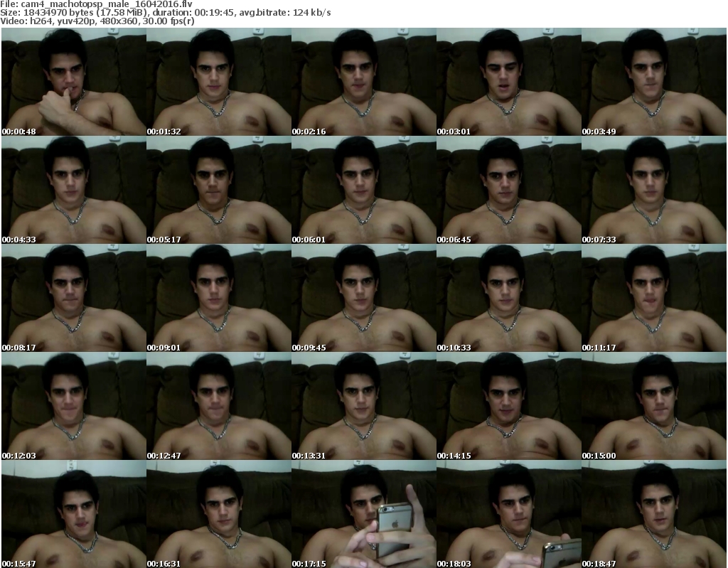Select the thumbnail frame at 00:12:03
Viewport: 728px width, 568px height.
74,407
